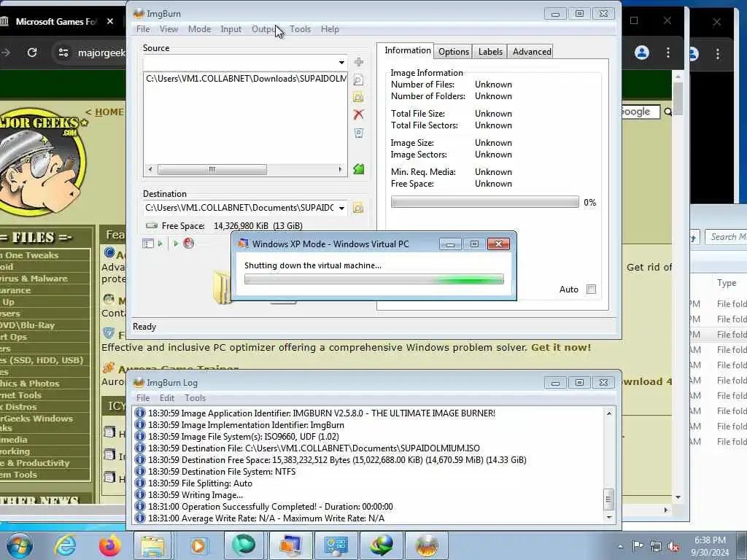Open Firefox from taskbar
This screenshot has height=560, width=747.
point(109,545)
